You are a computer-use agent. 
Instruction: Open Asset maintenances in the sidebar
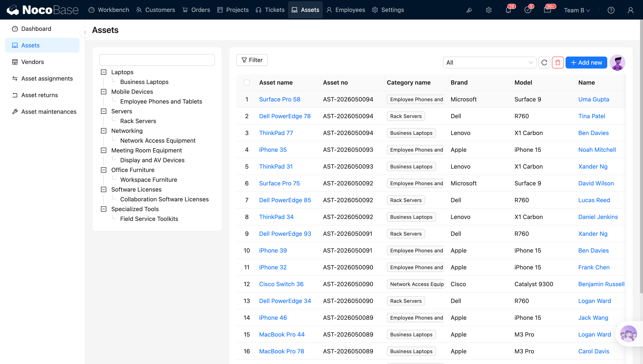pyautogui.click(x=42, y=112)
